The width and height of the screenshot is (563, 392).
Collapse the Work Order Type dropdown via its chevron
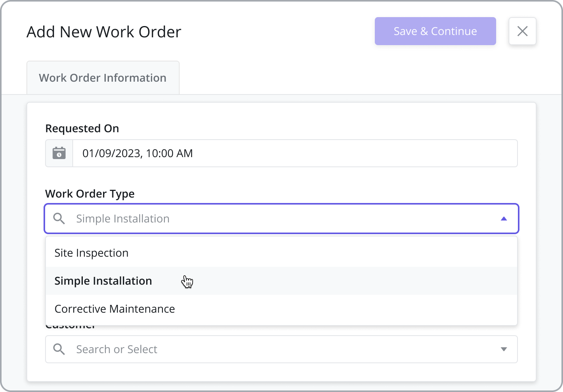tap(504, 219)
